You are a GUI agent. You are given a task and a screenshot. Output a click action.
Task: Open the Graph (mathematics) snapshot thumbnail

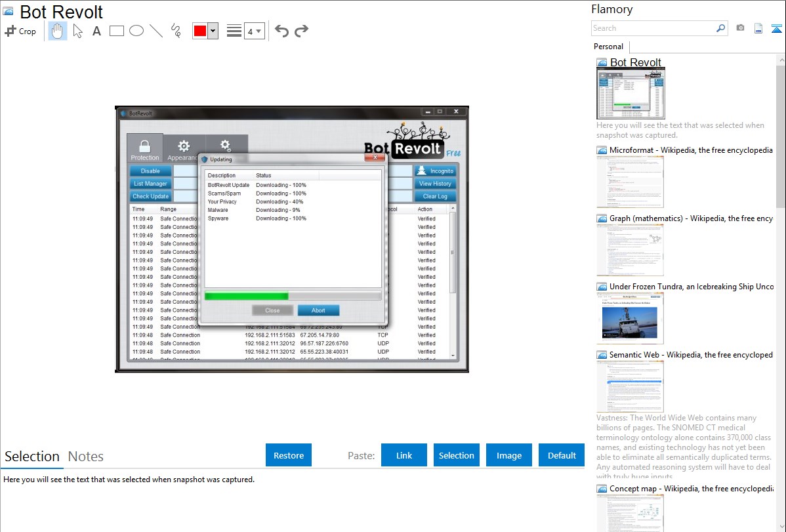point(630,250)
